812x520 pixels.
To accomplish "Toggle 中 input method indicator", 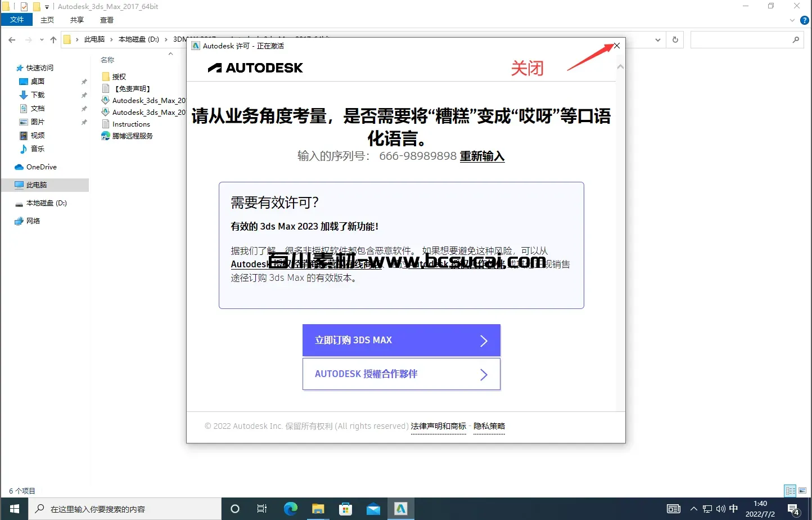I will pyautogui.click(x=733, y=508).
